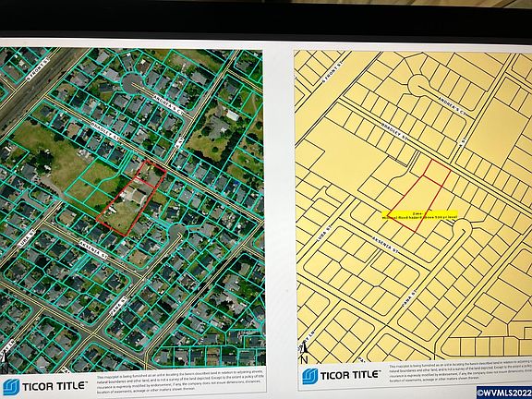Select the yellow flood hazard zone label

(419, 215)
